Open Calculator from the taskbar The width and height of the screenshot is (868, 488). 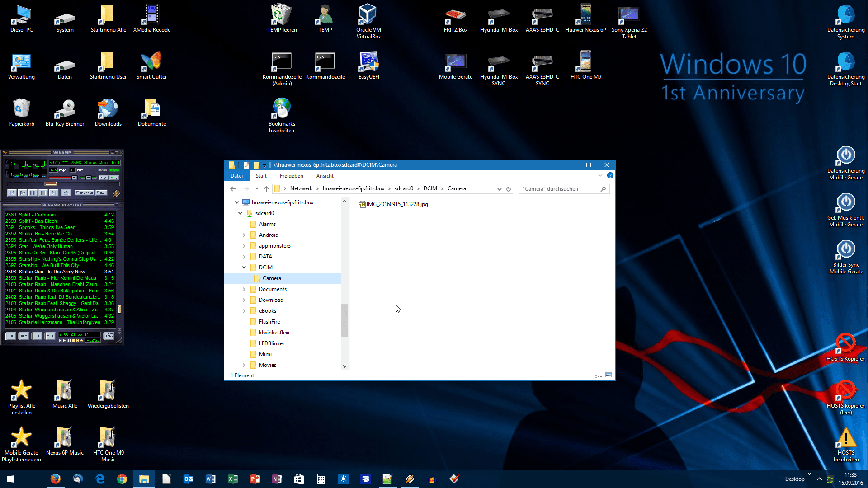click(x=321, y=479)
